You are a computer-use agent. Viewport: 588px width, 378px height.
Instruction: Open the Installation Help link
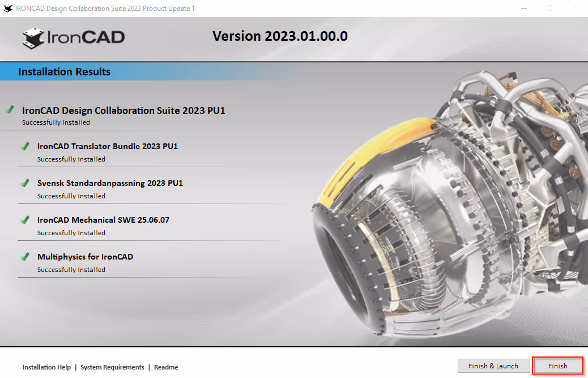pos(46,367)
